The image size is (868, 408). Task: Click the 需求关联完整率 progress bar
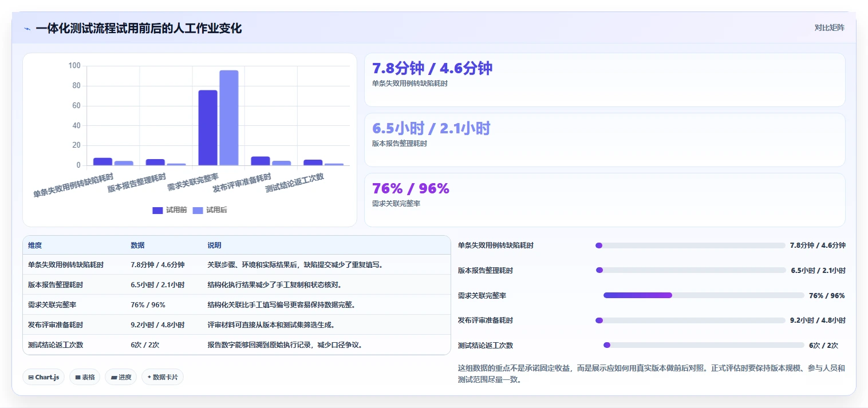704,295
